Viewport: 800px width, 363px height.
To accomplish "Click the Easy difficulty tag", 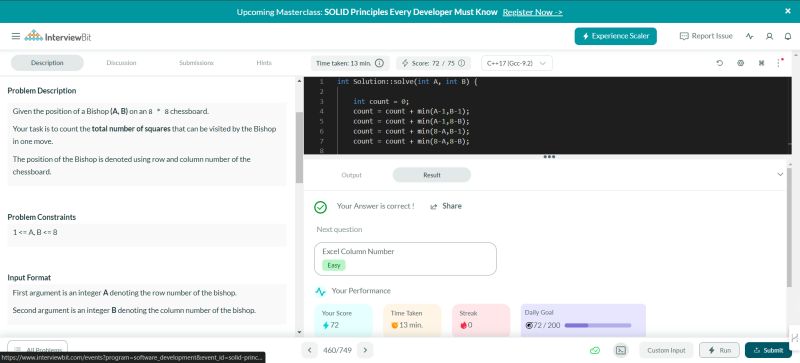I will [334, 265].
